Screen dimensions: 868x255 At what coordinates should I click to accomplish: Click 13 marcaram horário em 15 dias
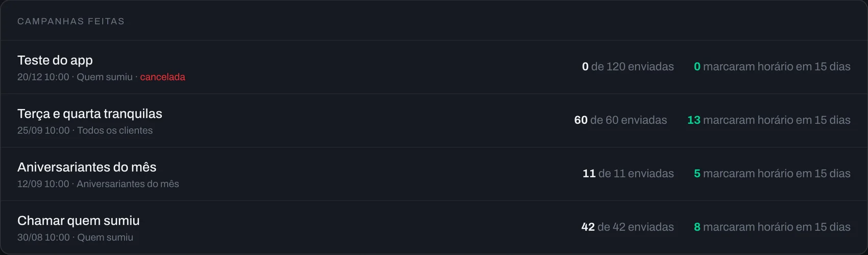(768, 120)
